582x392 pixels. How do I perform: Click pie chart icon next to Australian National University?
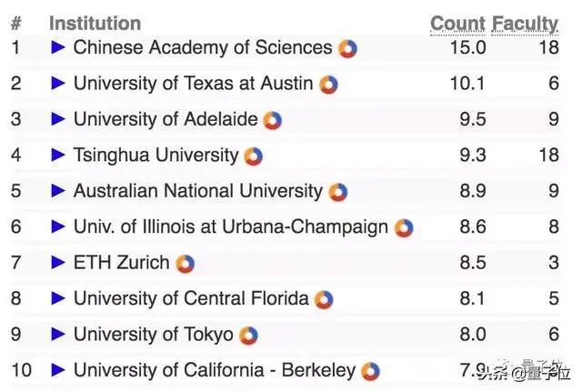coord(337,192)
